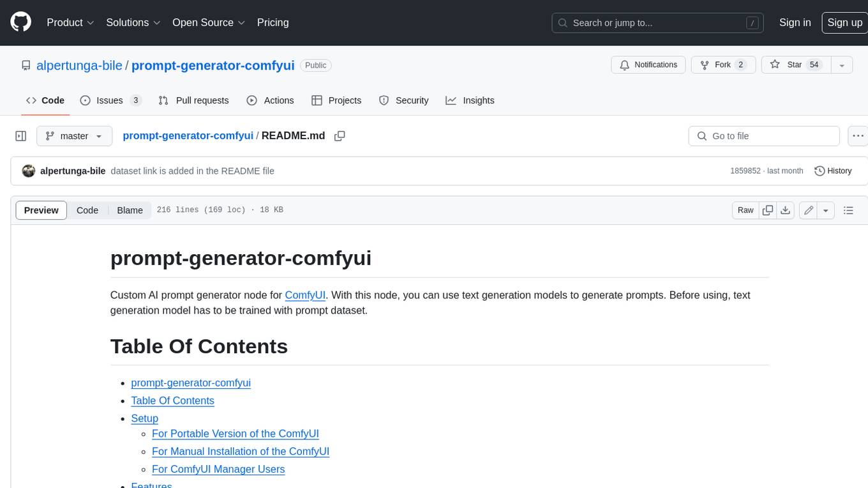Star the repository
The width and height of the screenshot is (868, 488).
pos(796,65)
